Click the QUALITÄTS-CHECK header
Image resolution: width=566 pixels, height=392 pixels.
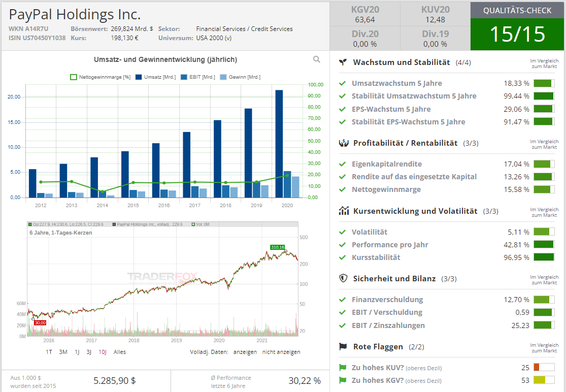[518, 10]
